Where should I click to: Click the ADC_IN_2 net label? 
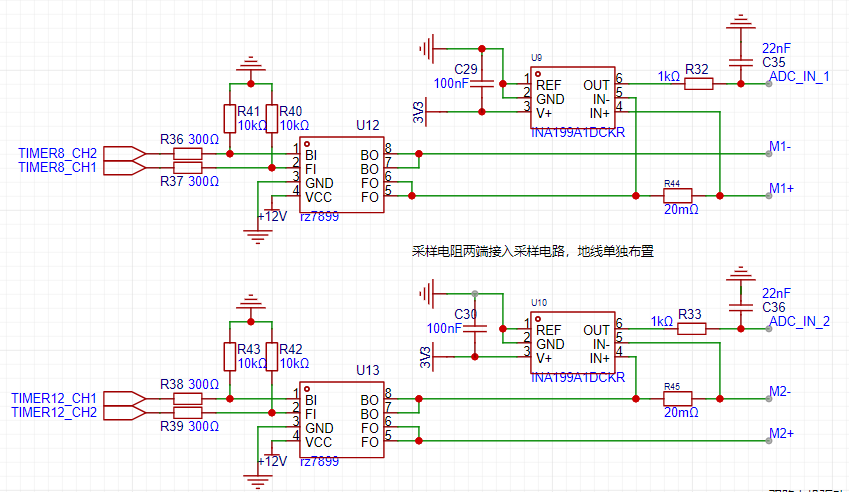click(799, 322)
